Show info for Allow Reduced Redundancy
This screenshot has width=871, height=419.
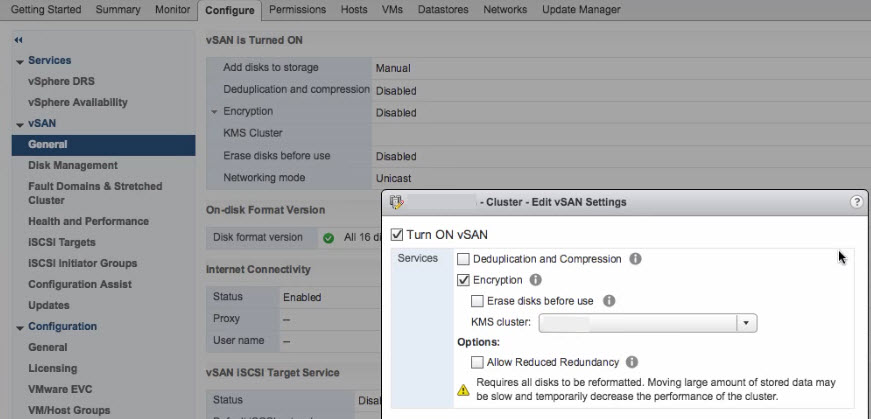(x=632, y=362)
